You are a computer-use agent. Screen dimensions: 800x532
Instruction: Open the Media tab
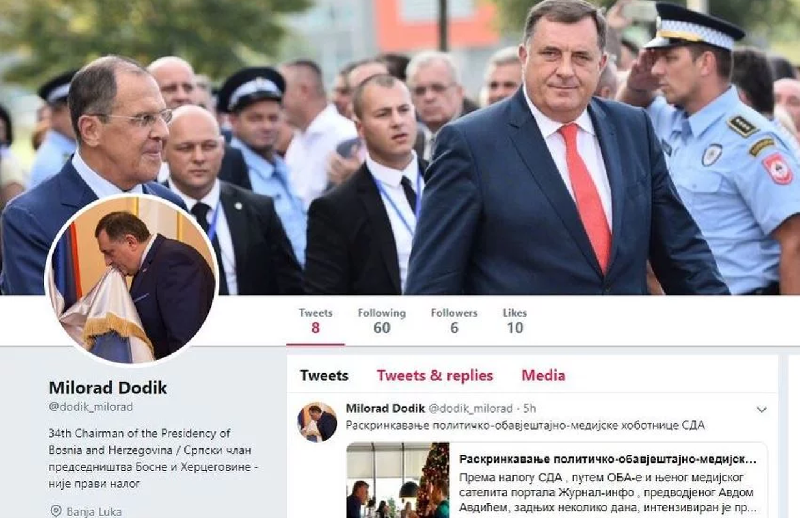tap(543, 375)
